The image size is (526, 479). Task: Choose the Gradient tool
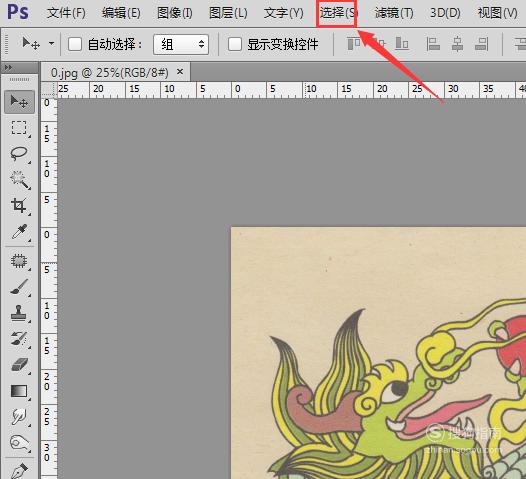coord(19,391)
